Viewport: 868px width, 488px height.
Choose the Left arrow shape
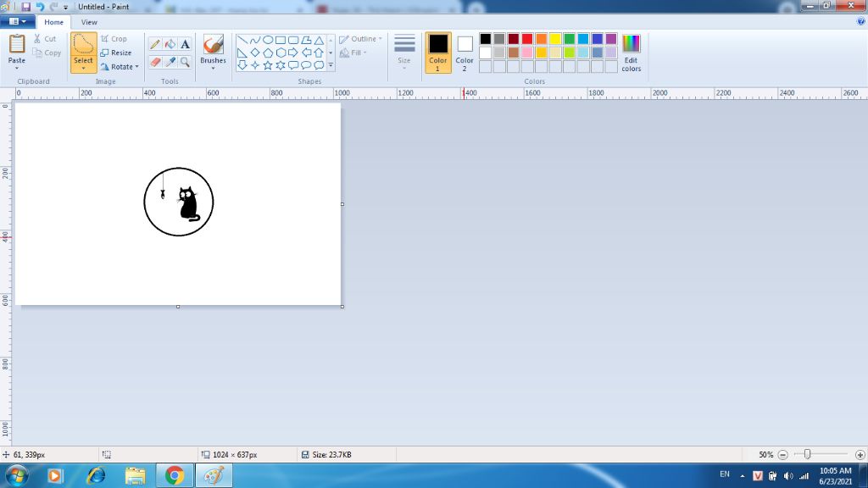point(306,53)
